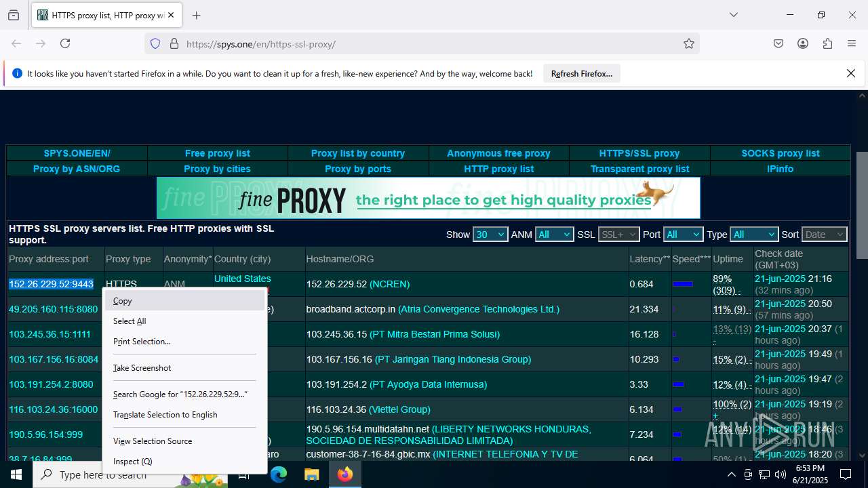Expand the Port filter dropdown
The width and height of the screenshot is (868, 488).
682,235
